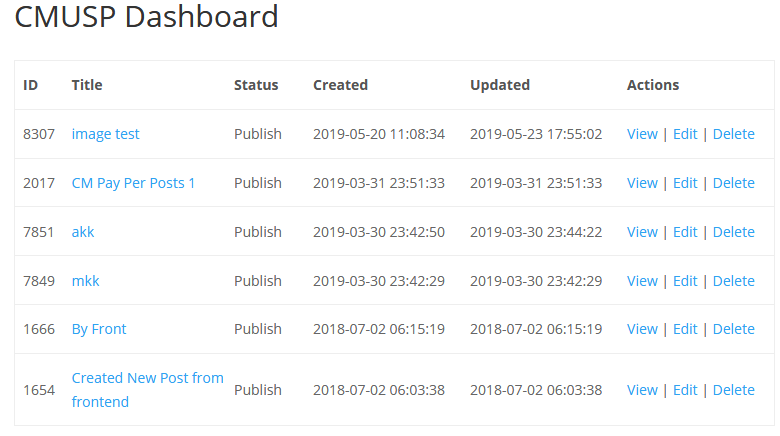Screen dimensions: 780x436
Task: Open the 'CM Pay Per Posts 1' link
Action: 133,183
